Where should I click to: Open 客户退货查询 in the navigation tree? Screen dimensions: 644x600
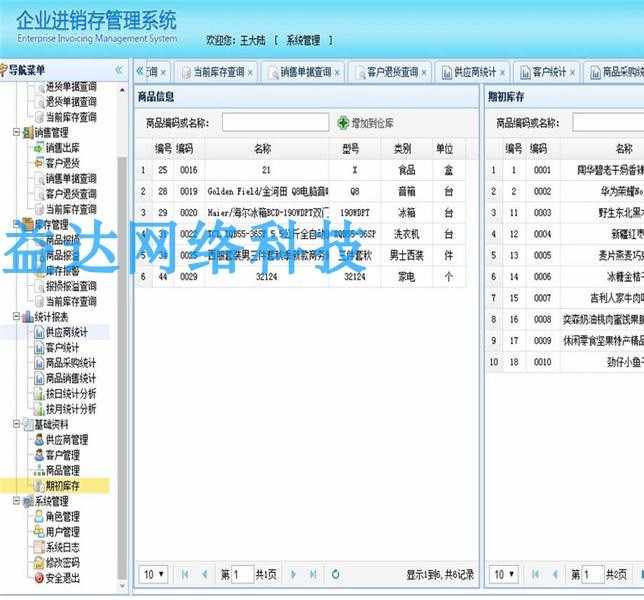coord(71,194)
